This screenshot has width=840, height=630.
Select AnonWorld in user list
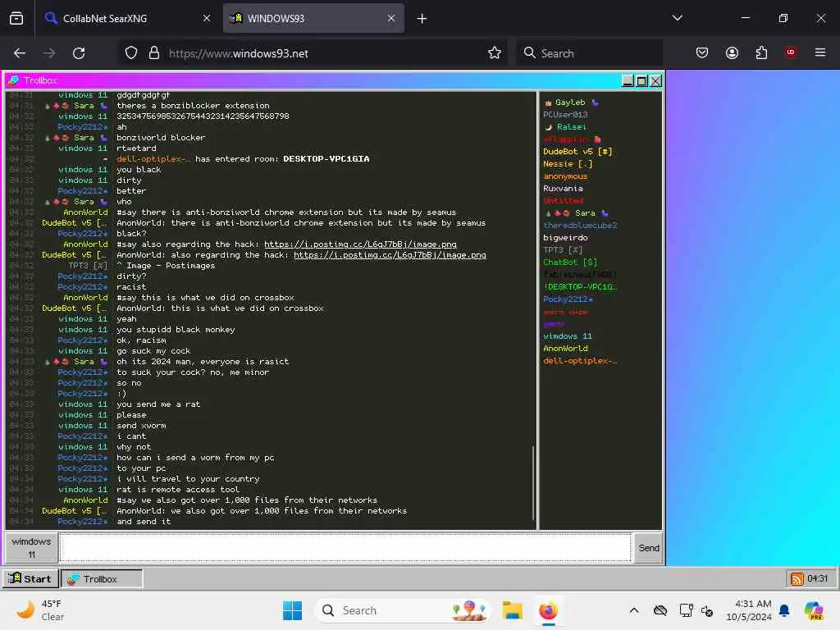tap(565, 349)
